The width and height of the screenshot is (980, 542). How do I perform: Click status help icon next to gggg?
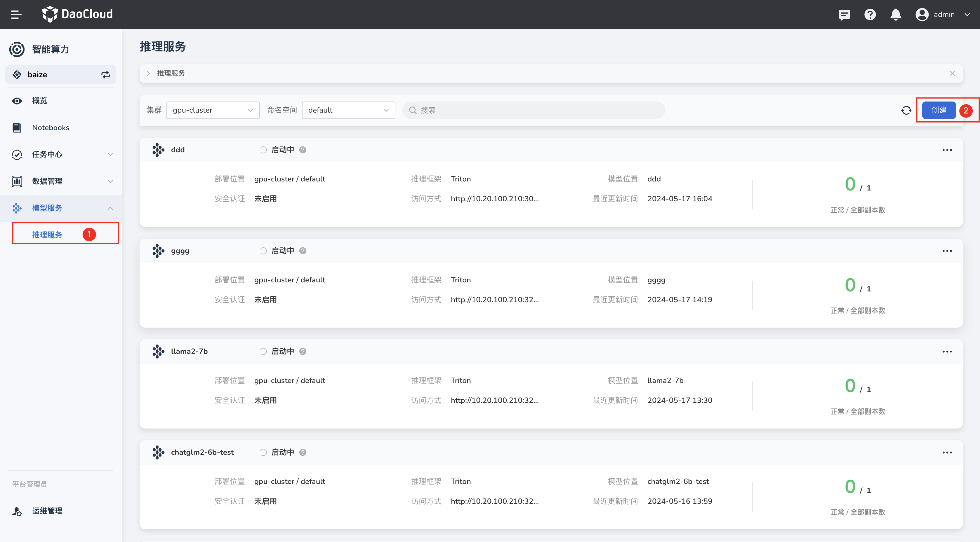303,251
